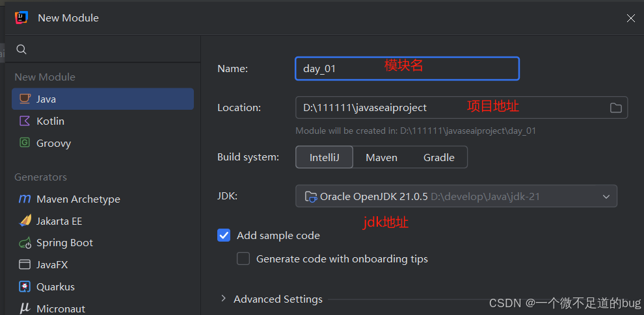Click the Location label
Screen dimensions: 644x315
[239, 107]
